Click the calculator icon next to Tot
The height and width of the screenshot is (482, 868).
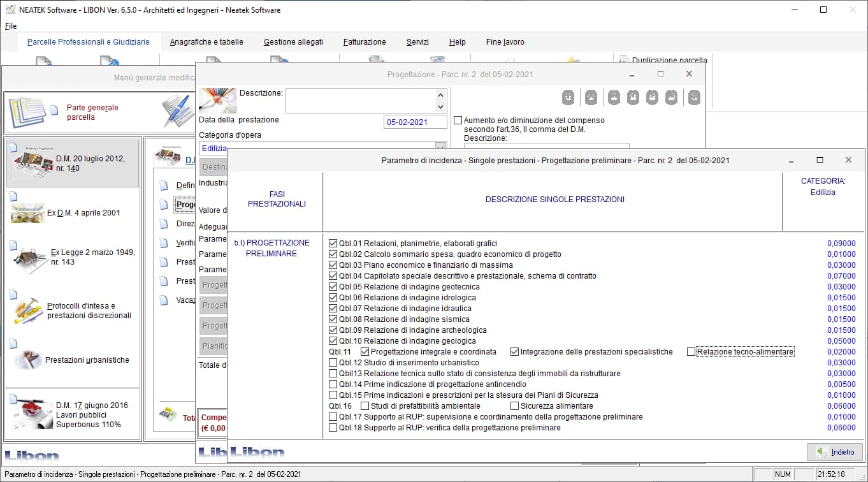tap(168, 414)
